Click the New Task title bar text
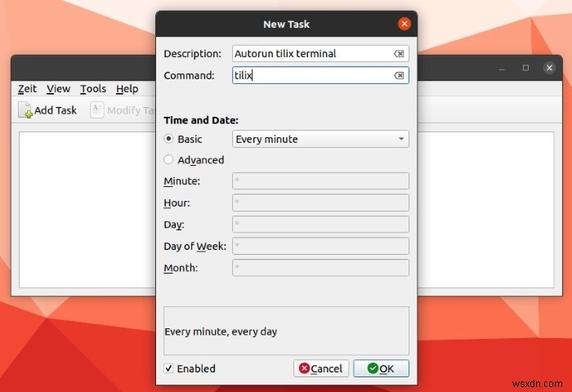This screenshot has height=392, width=572. click(286, 24)
